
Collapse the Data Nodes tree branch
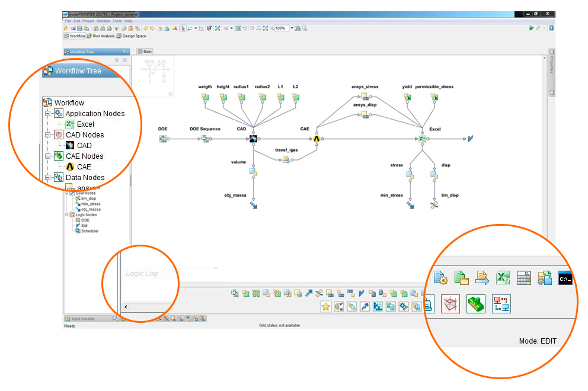click(47, 177)
